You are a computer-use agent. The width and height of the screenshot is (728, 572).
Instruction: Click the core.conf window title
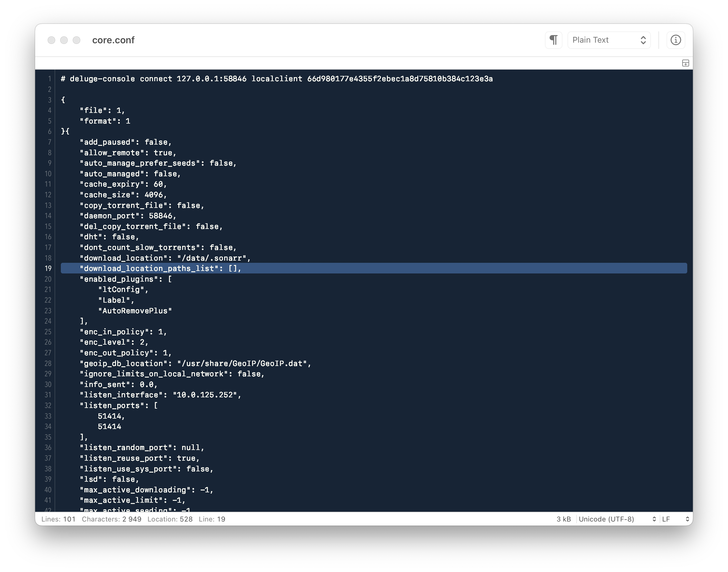[113, 40]
